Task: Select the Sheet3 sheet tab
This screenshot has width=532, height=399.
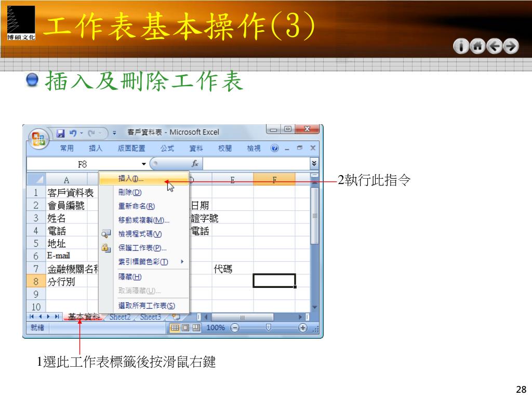Action: 150,317
